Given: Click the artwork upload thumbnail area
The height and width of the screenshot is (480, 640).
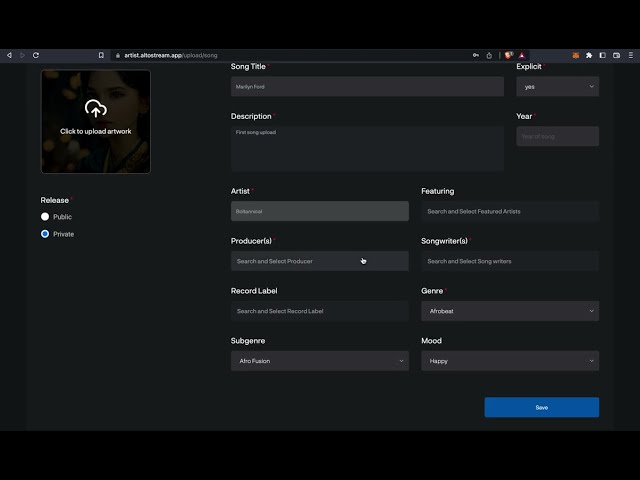Looking at the screenshot, I should pyautogui.click(x=96, y=122).
